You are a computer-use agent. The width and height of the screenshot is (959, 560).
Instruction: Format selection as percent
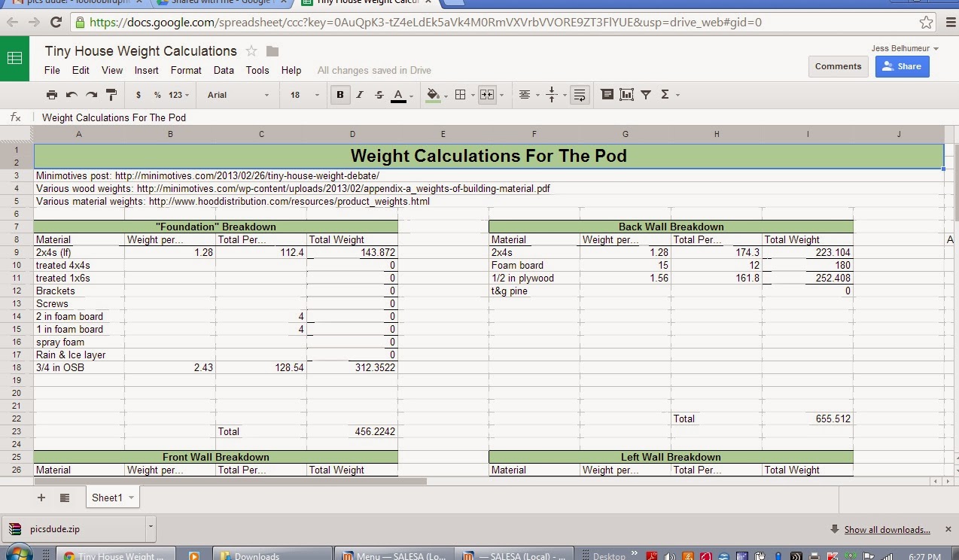tap(157, 95)
